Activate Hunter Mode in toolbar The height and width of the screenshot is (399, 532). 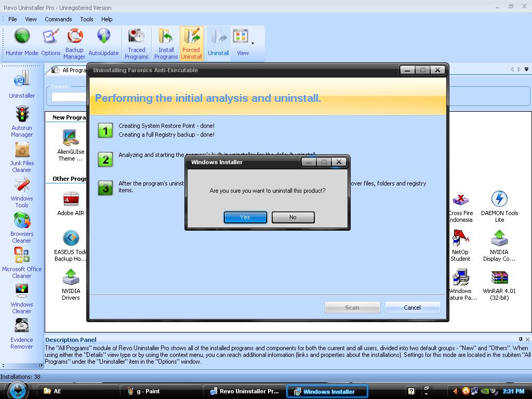coord(22,42)
